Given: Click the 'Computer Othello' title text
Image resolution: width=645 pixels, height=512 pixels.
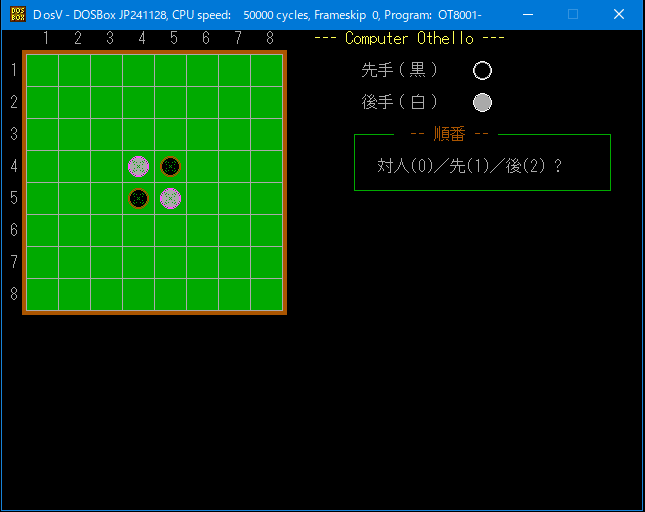Looking at the screenshot, I should tap(409, 38).
